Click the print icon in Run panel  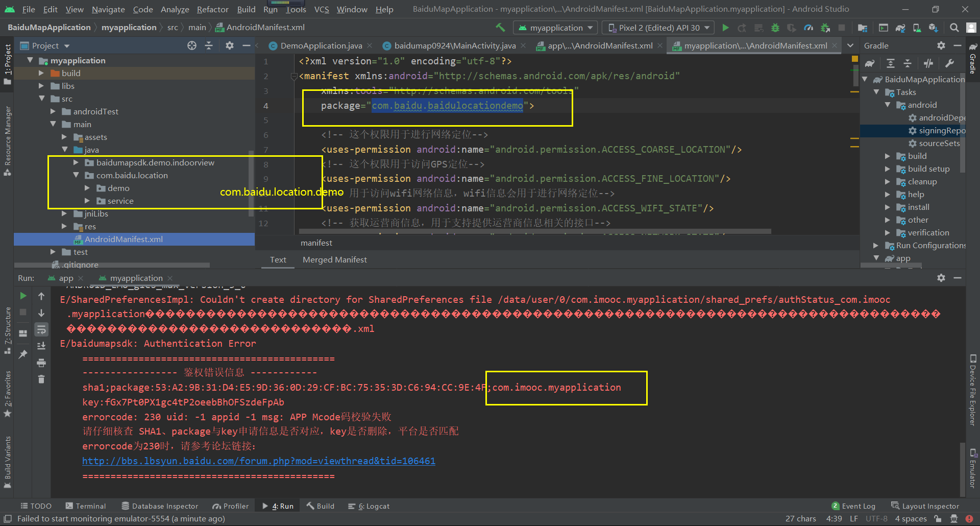point(41,363)
